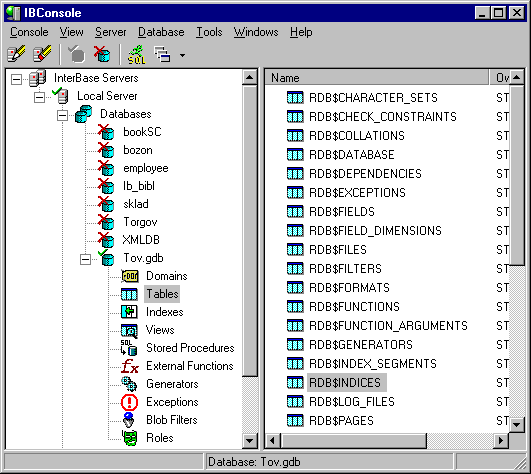Click the bookSC database icon
The image size is (531, 474).
[106, 132]
